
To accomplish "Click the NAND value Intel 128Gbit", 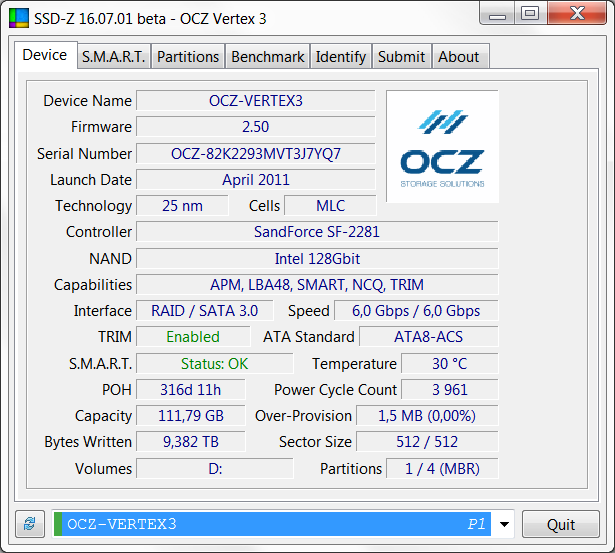I will [317, 258].
